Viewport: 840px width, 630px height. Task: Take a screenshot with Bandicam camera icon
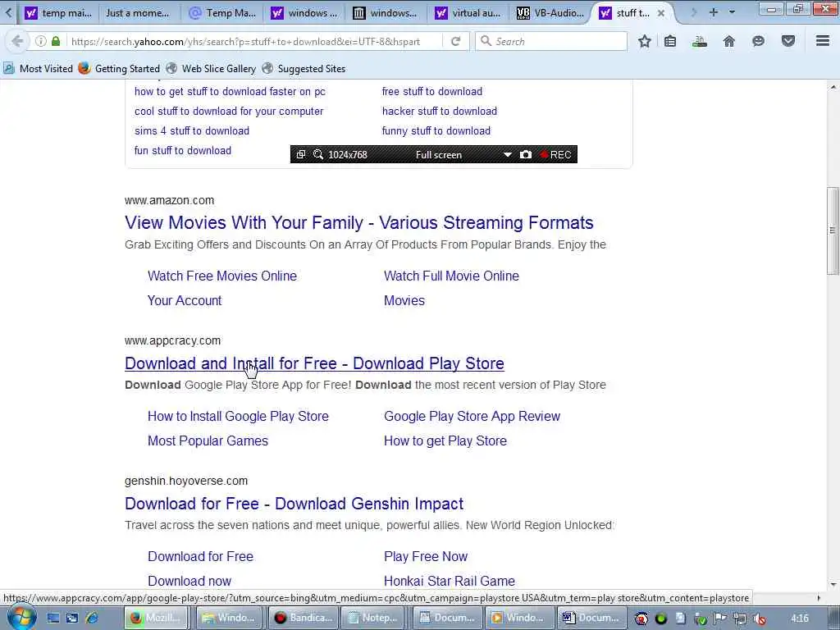click(x=526, y=154)
